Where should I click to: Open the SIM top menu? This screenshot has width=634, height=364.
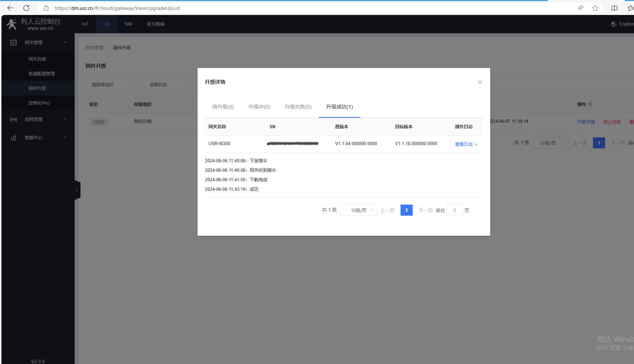[x=128, y=24]
